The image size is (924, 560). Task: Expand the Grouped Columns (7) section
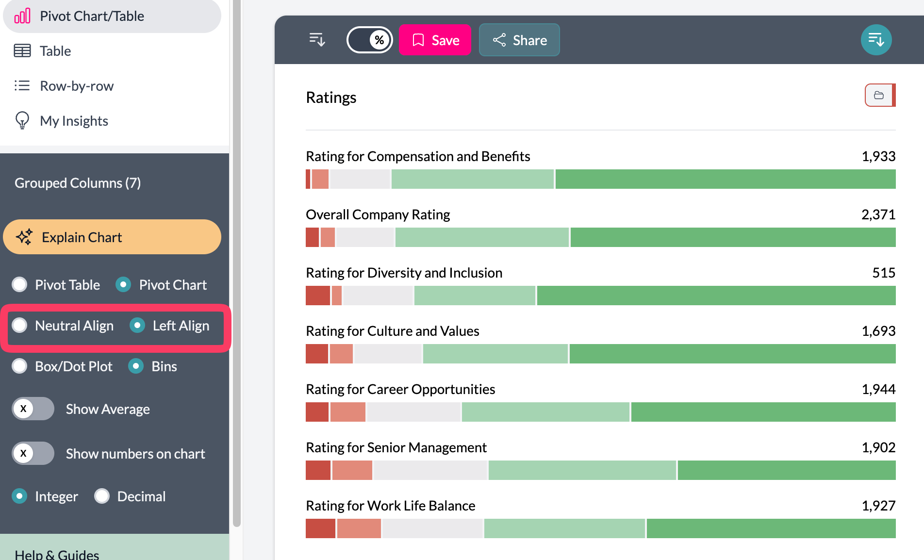(x=78, y=183)
